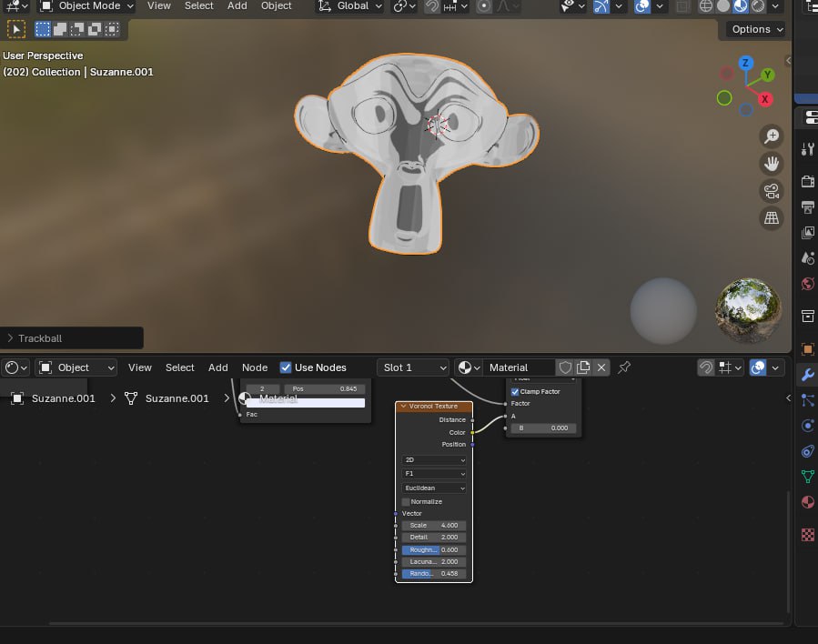Open the Modifiers properties tab (wrench icon)
The height and width of the screenshot is (644, 818).
[808, 375]
